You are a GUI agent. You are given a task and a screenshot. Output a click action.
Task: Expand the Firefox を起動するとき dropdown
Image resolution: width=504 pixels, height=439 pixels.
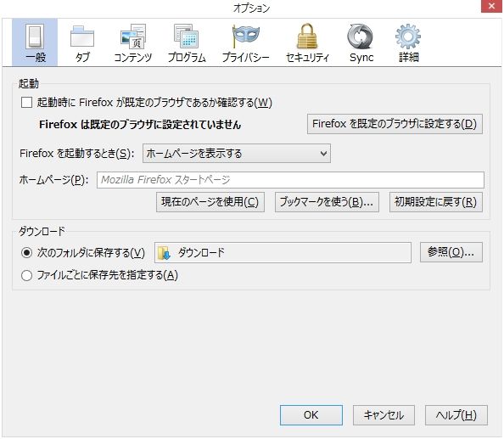pos(237,154)
